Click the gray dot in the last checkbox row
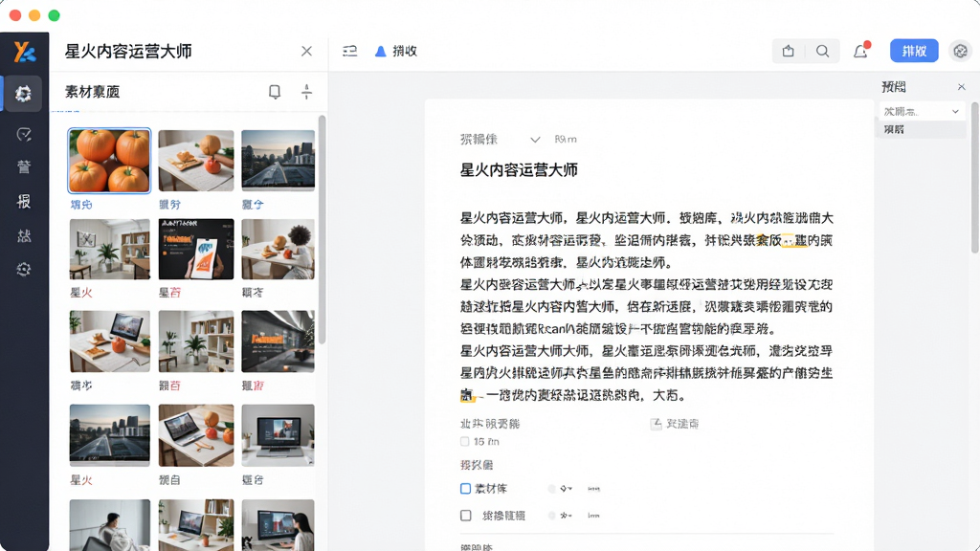Viewport: 980px width, 551px height. point(551,516)
